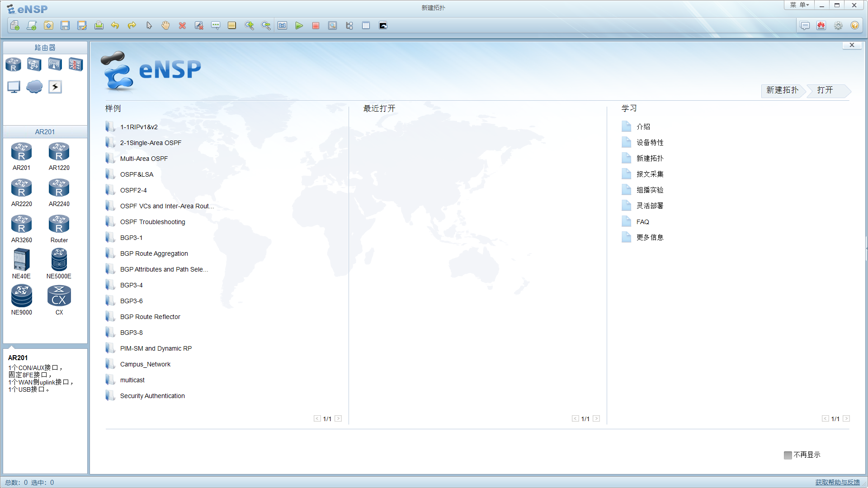Click the stop devices red square icon
Viewport: 868px width, 488px height.
(x=316, y=26)
